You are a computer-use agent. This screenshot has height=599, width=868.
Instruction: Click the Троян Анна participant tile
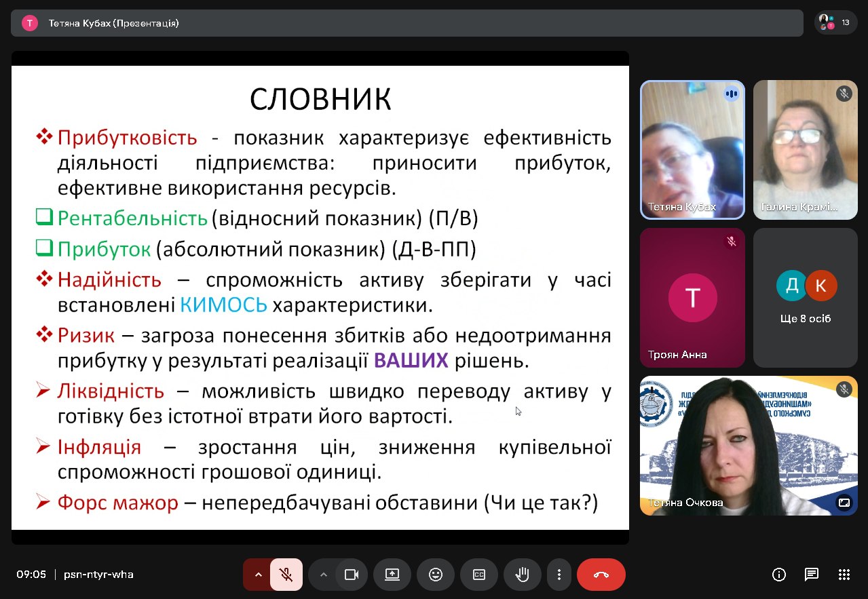692,298
